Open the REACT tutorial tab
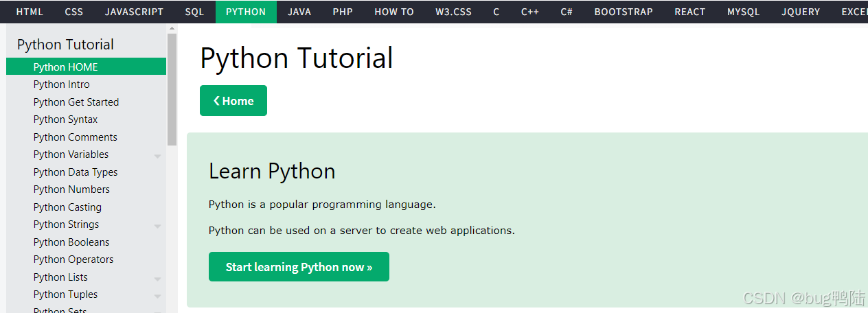Image resolution: width=868 pixels, height=313 pixels. pos(690,12)
